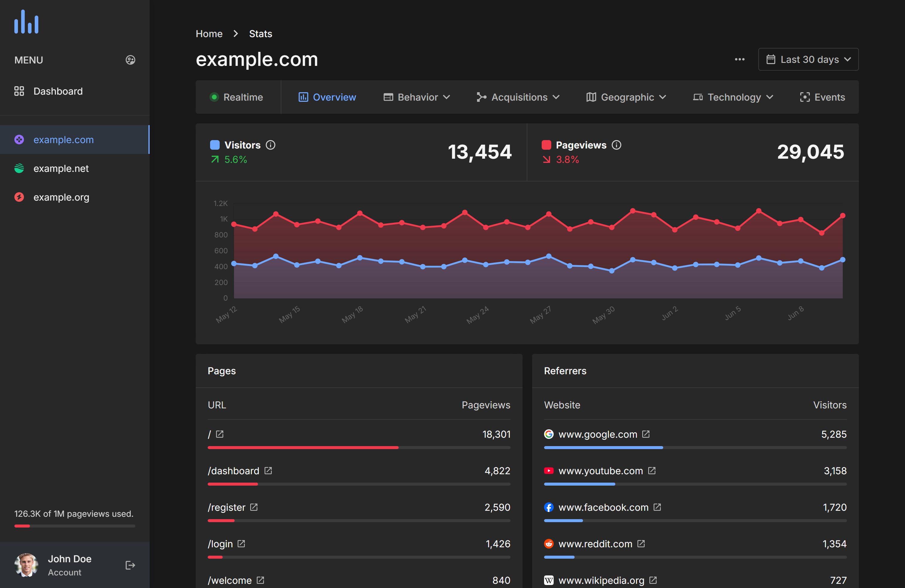Go to Home breadcrumb link

[x=209, y=34]
